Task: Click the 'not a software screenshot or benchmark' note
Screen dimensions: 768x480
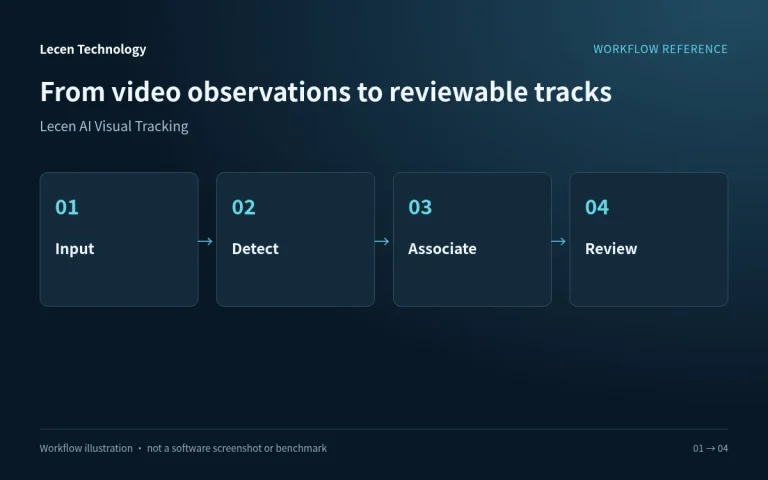Action: pyautogui.click(x=237, y=448)
